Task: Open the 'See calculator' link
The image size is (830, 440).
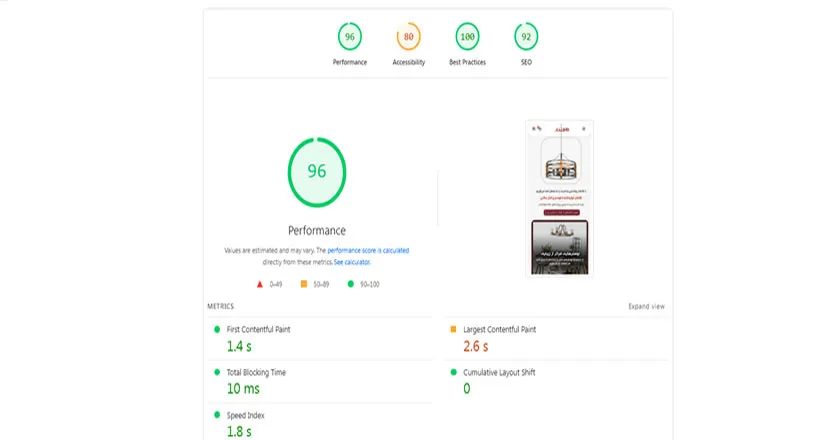Action: point(352,261)
